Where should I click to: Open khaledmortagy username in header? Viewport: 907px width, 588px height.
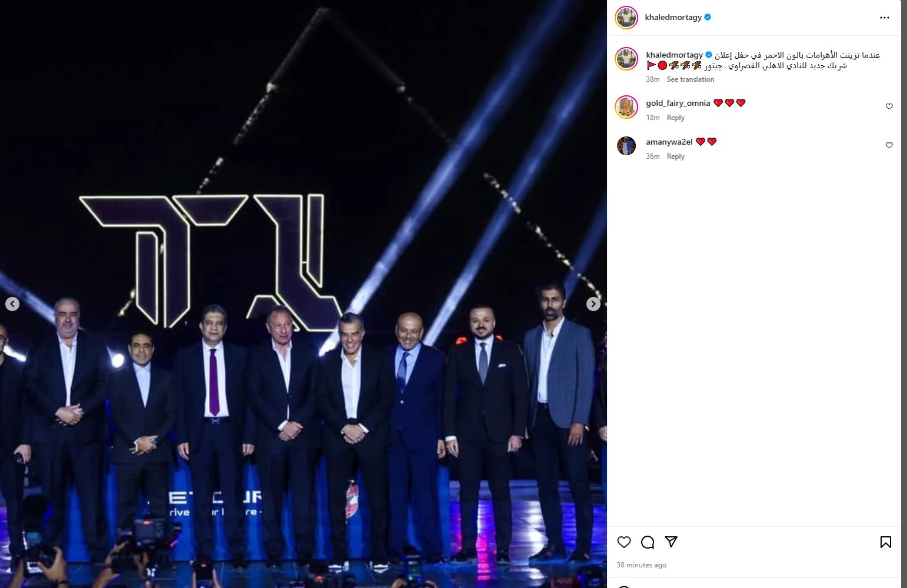tap(673, 17)
